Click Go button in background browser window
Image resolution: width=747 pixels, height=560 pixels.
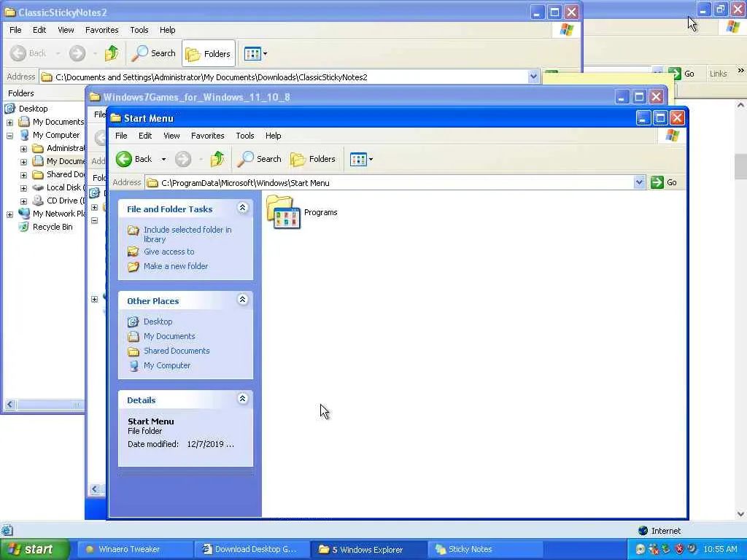(683, 74)
